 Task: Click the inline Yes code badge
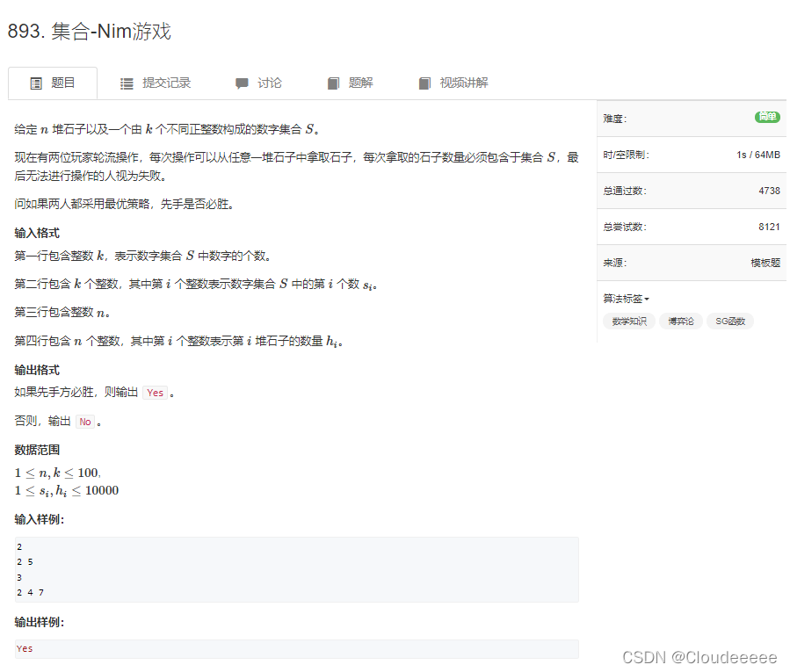[x=155, y=393]
